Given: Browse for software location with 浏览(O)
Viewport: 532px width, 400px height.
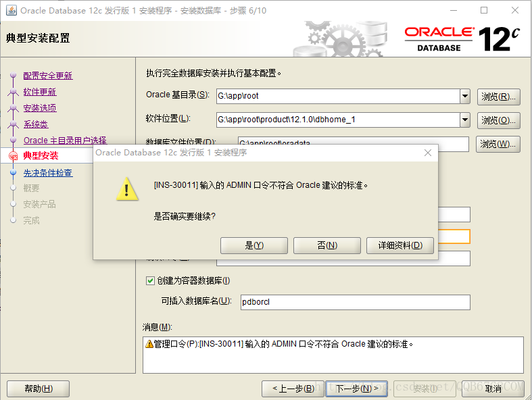Looking at the screenshot, I should pyautogui.click(x=498, y=120).
